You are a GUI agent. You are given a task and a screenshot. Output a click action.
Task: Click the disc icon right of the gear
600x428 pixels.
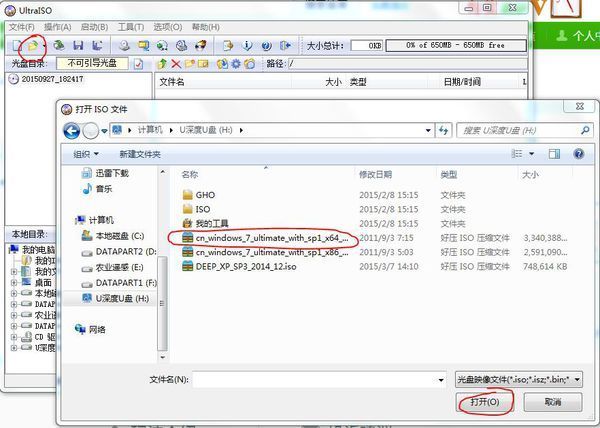[x=249, y=64]
